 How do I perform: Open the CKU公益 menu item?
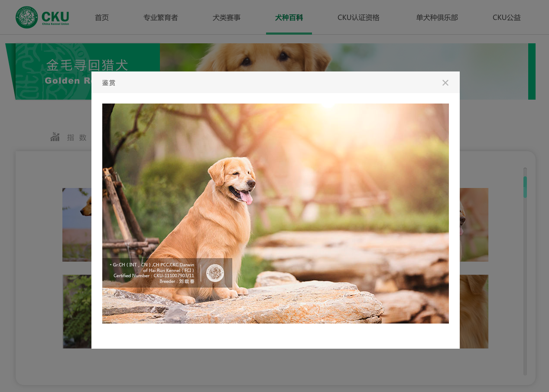pyautogui.click(x=507, y=18)
